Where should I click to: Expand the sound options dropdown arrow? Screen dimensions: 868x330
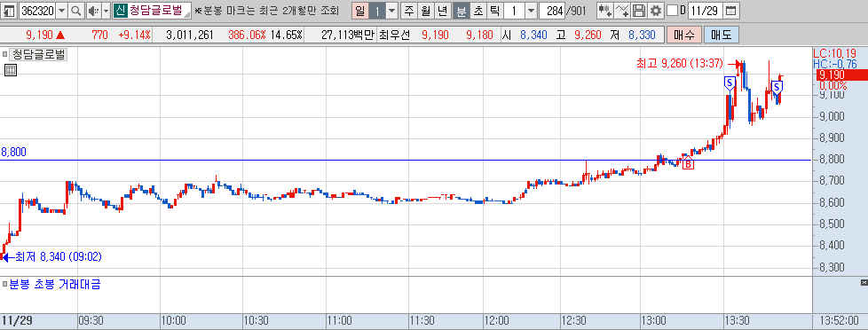pyautogui.click(x=107, y=10)
